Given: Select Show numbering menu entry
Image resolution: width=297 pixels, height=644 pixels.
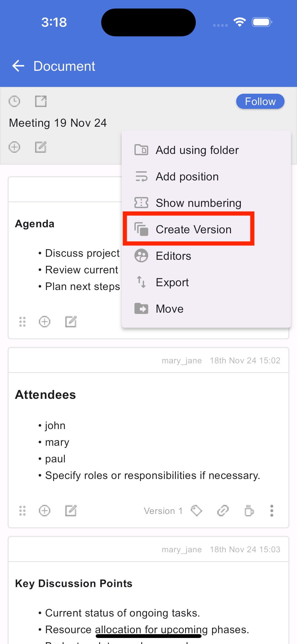Looking at the screenshot, I should pos(206,203).
